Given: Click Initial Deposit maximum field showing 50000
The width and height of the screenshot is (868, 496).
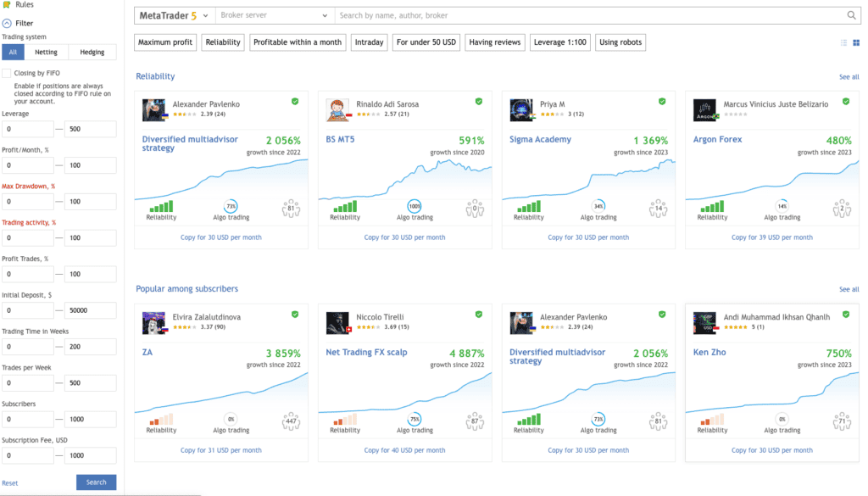Looking at the screenshot, I should click(x=90, y=310).
